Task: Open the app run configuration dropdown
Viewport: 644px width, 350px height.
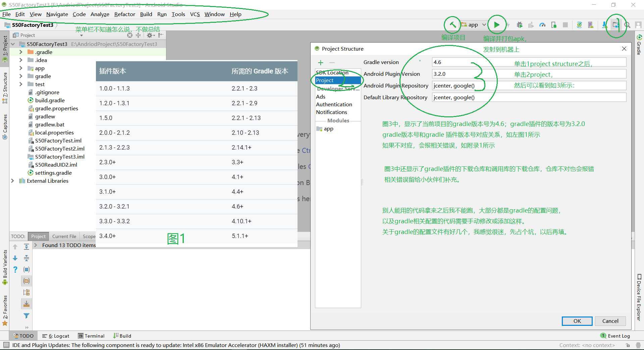Action: point(473,24)
